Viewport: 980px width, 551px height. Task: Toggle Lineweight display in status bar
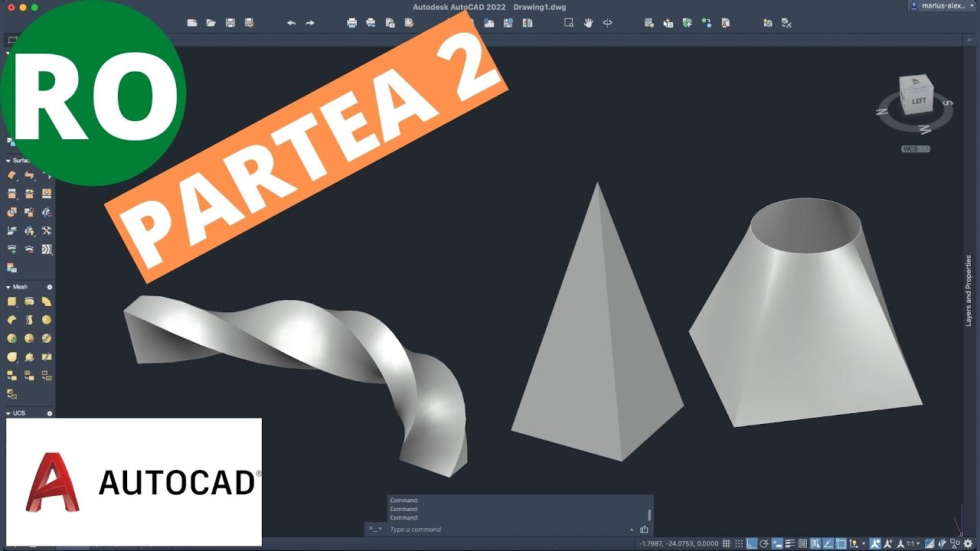pyautogui.click(x=790, y=543)
